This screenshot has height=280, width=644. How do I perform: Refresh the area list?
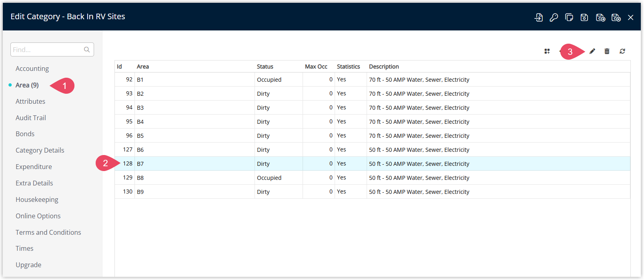[x=622, y=51]
